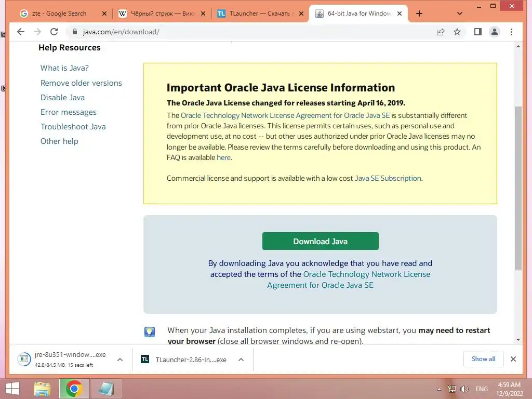Share this page via share icon
This screenshot has height=399, width=532.
point(441,32)
